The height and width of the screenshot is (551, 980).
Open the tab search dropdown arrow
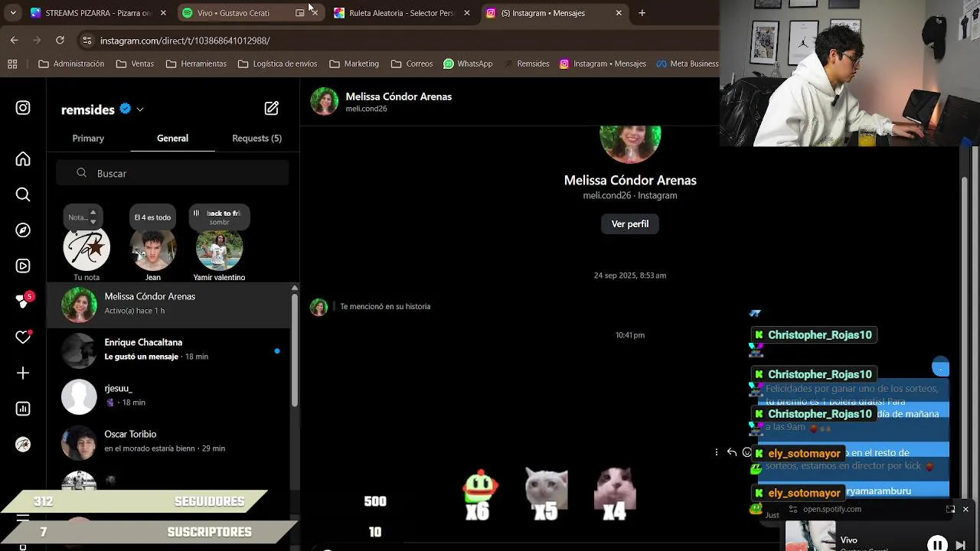pos(13,13)
